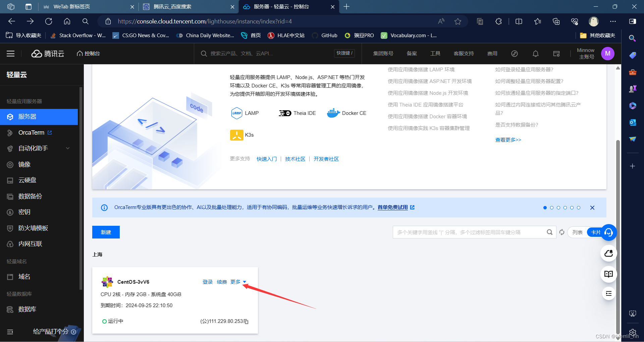The image size is (644, 342).
Task: Click the Tencent Cloud logo
Action: coord(48,54)
